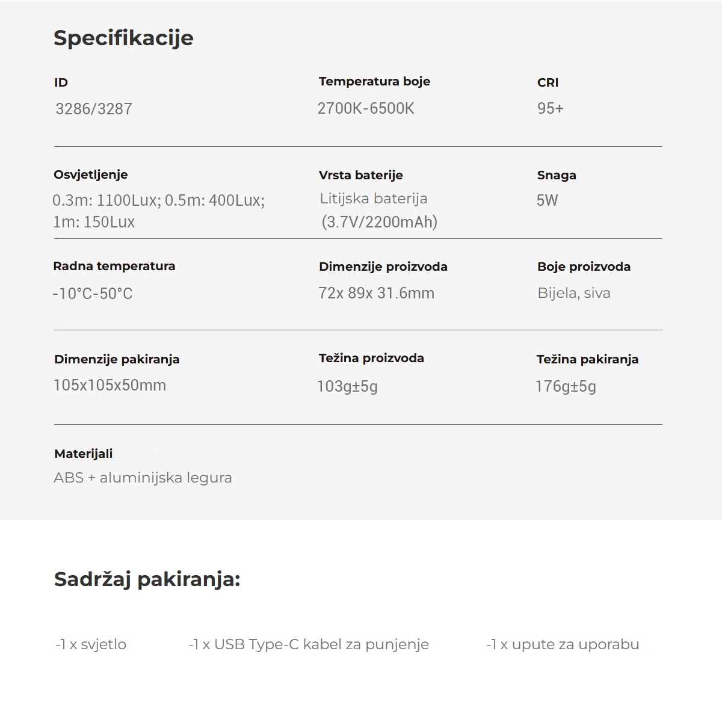Click the Radna temperatura value -10°C-50°C
722x728 pixels.
coord(92,294)
